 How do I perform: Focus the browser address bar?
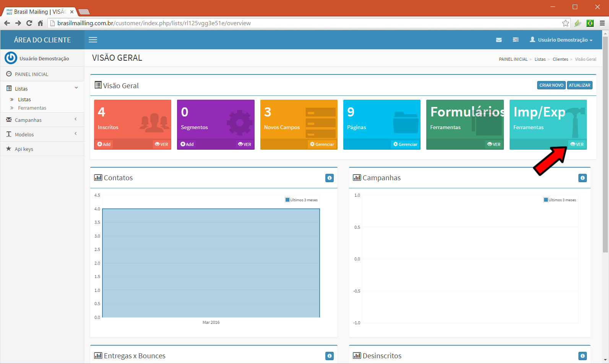click(309, 23)
